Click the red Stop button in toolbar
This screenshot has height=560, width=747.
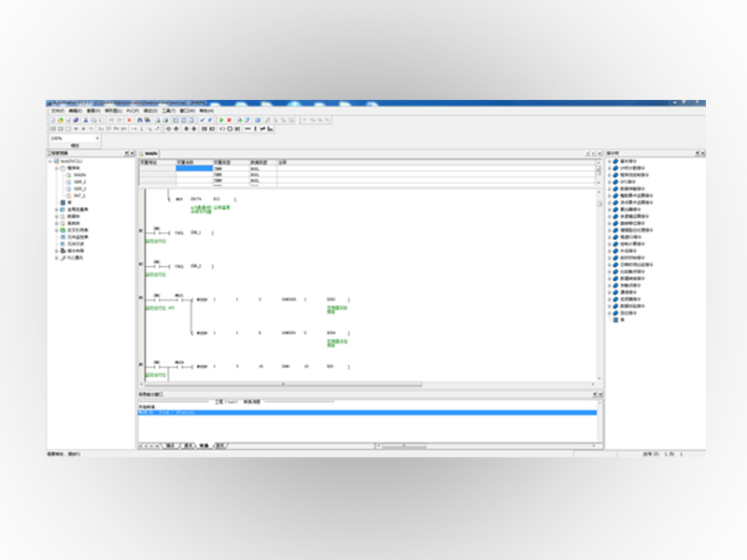pyautogui.click(x=229, y=120)
